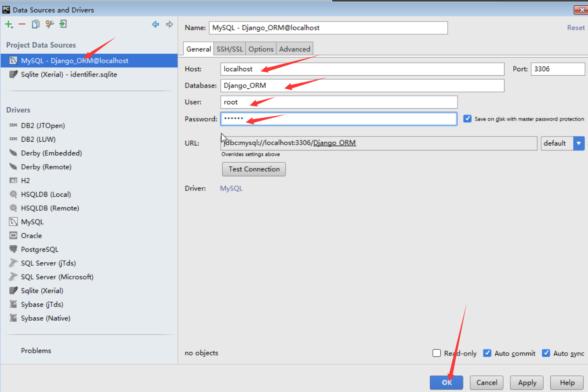588x392 pixels.
Task: Click the Database input field
Action: click(x=363, y=85)
